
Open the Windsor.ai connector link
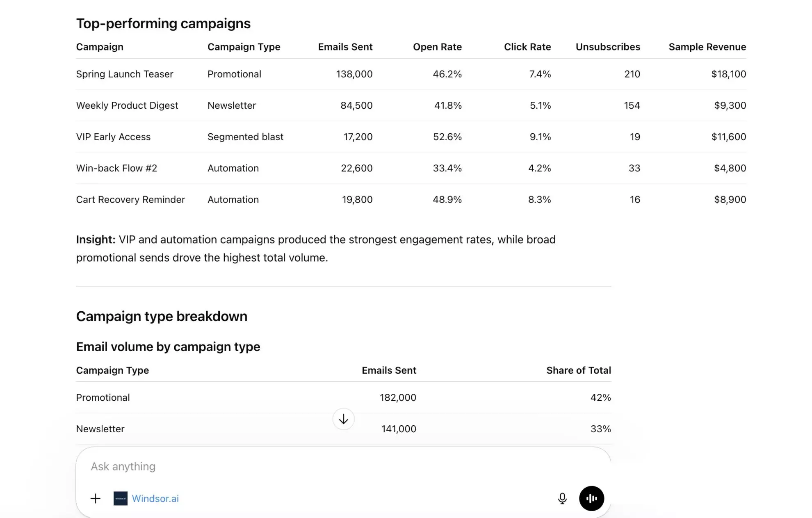pyautogui.click(x=155, y=498)
